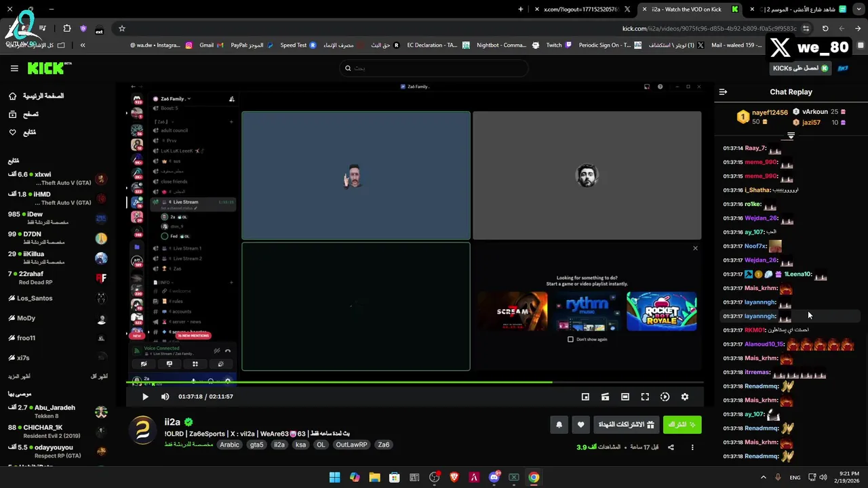Open D7DN channel in sidebar
Viewport: 868px width, 488px height.
point(58,238)
